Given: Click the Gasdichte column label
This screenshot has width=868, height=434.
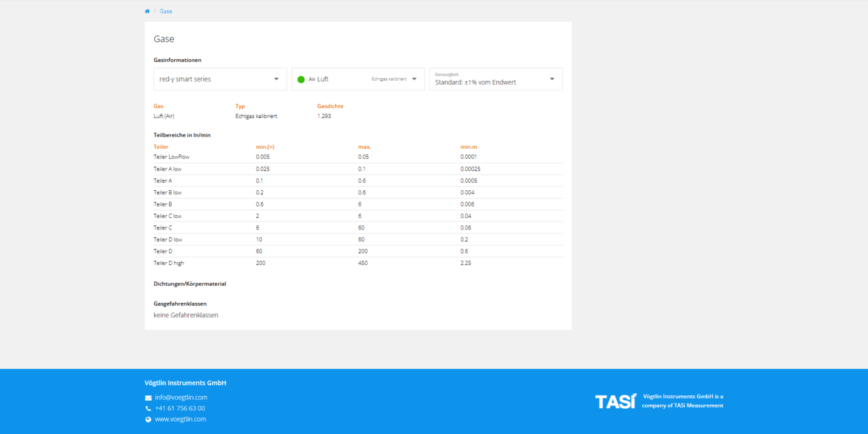Looking at the screenshot, I should 330,106.
